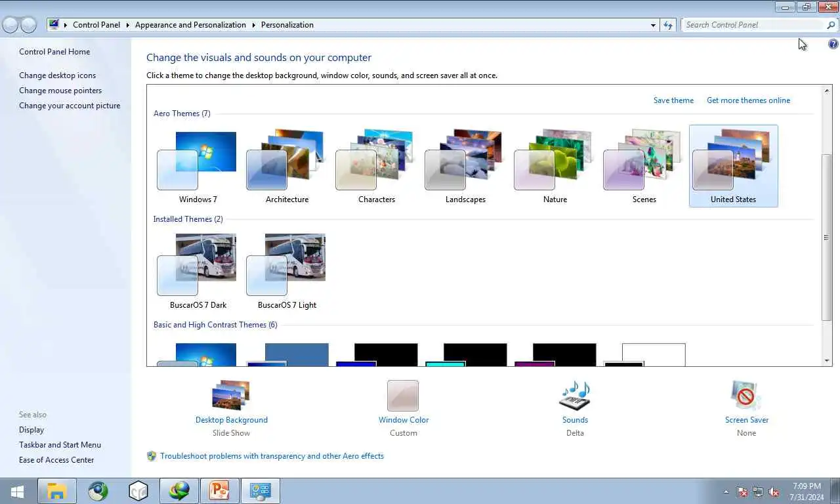Click the Show desktop strip beside clock
The width and height of the screenshot is (840, 504).
click(835, 491)
